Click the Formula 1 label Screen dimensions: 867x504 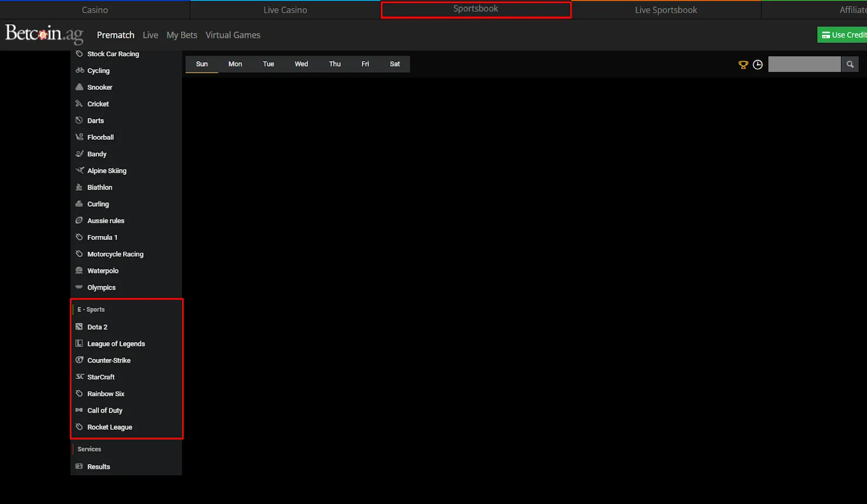click(x=102, y=237)
